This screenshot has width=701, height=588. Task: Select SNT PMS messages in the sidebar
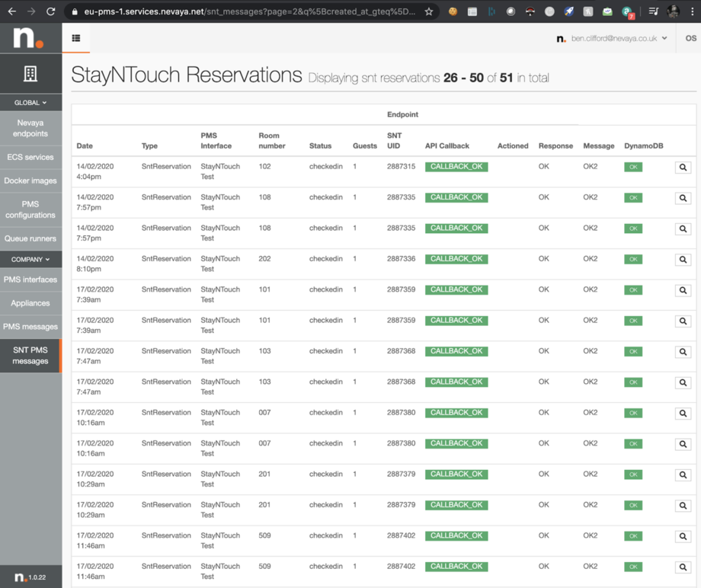tap(30, 356)
